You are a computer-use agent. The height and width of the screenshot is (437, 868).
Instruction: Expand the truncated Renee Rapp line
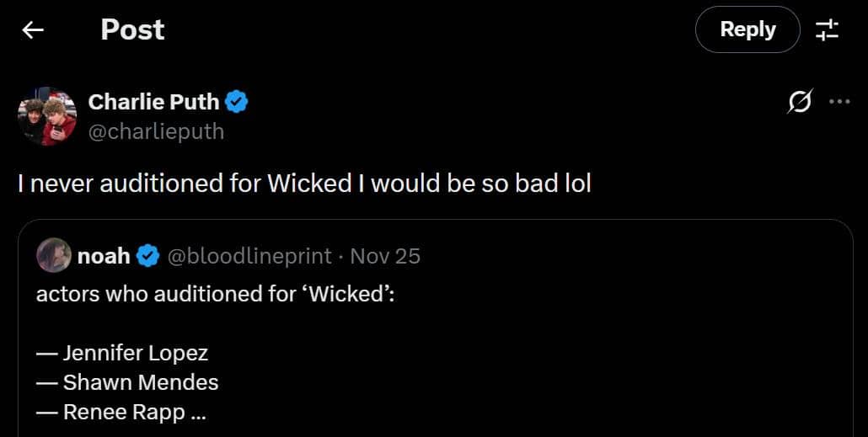pyautogui.click(x=121, y=413)
